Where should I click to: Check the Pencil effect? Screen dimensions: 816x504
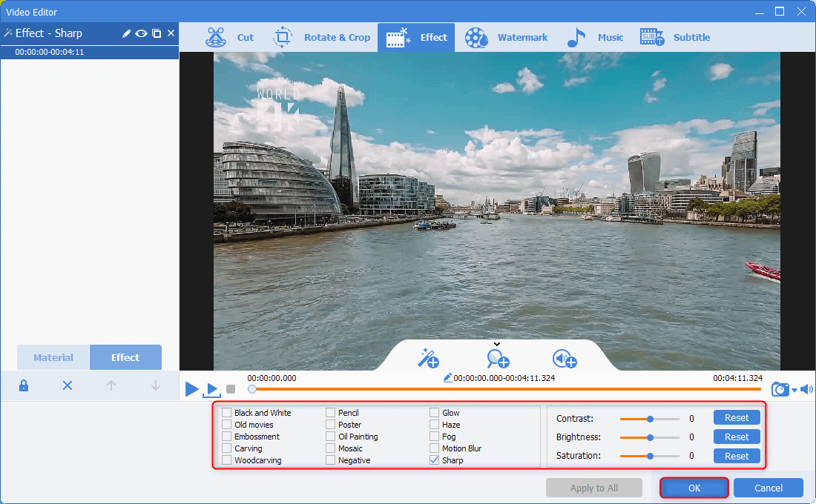[330, 412]
